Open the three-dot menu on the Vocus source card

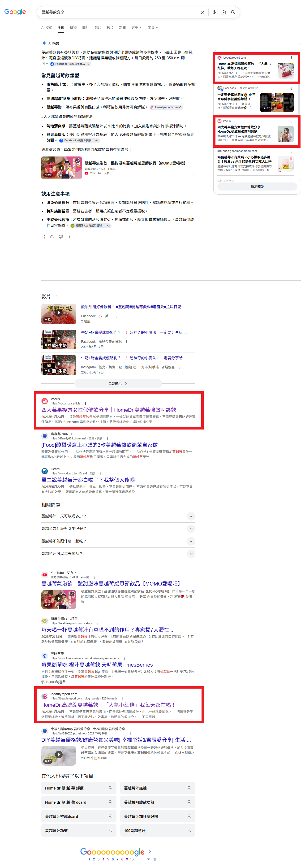(292, 121)
